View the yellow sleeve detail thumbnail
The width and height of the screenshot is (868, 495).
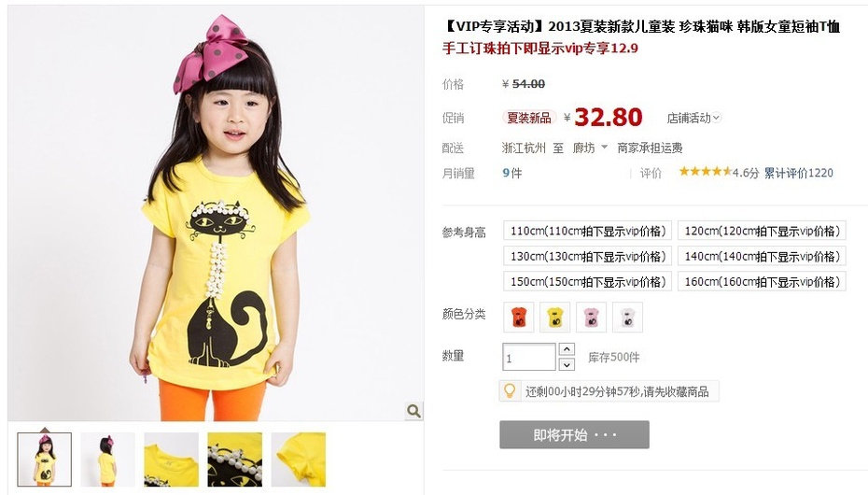(x=299, y=460)
